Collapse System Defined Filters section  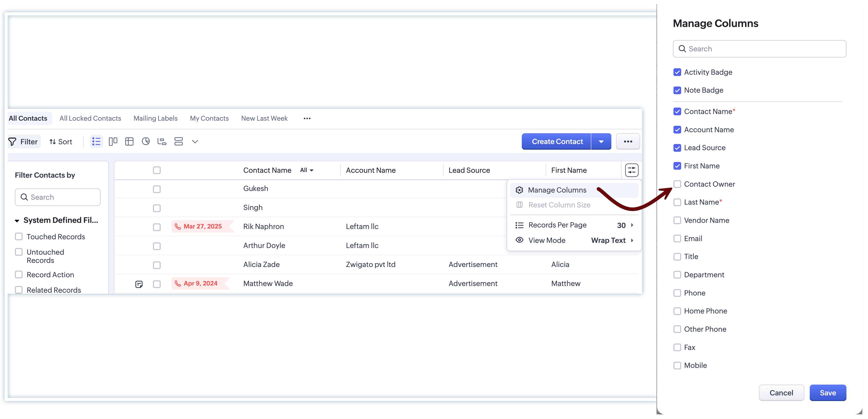[x=17, y=221]
